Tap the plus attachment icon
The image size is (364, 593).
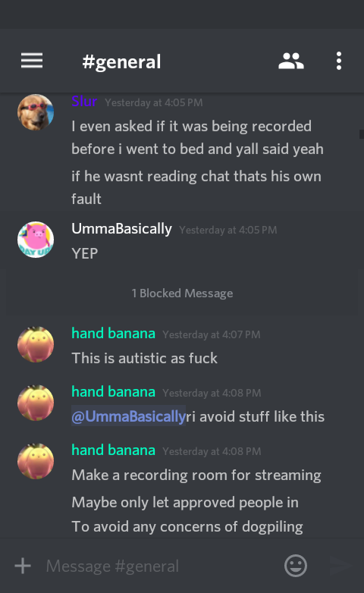(x=23, y=566)
